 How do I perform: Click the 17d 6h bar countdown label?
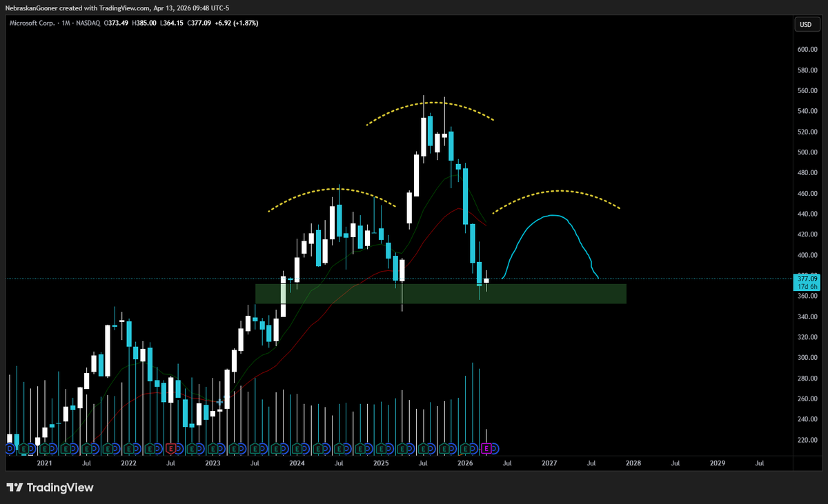806,285
